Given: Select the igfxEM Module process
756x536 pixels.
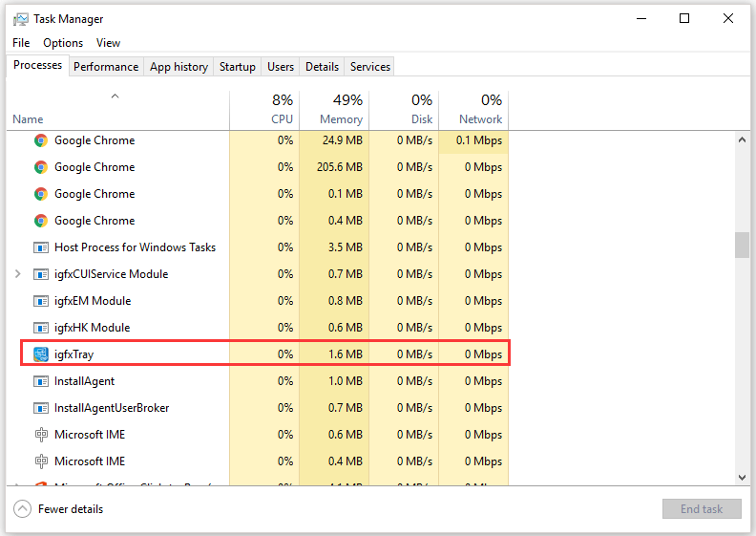Looking at the screenshot, I should click(93, 301).
